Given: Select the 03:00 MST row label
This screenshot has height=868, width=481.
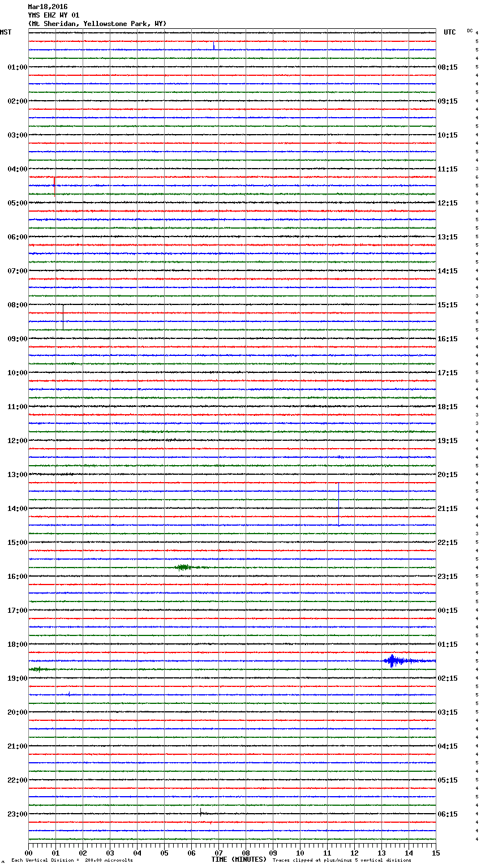Looking at the screenshot, I should coord(17,135).
